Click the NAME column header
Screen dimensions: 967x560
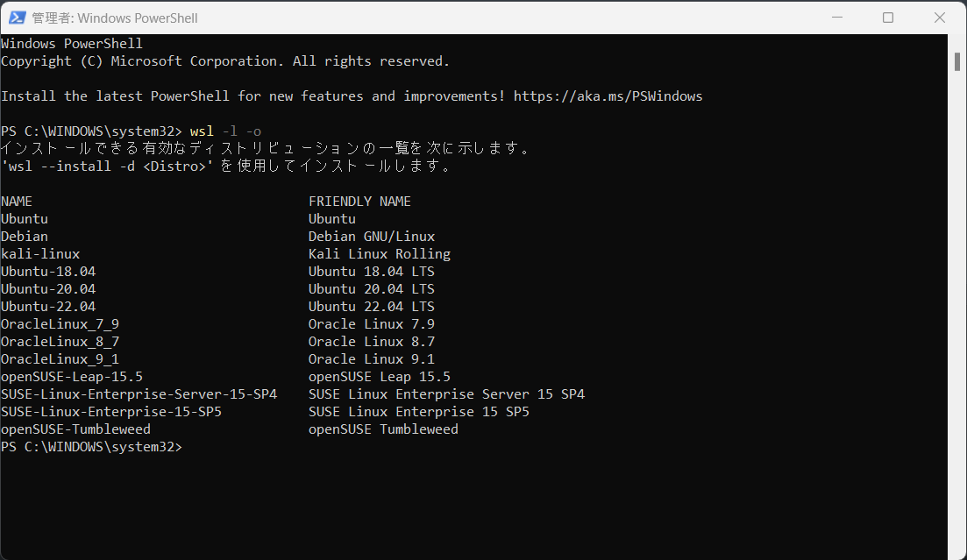[x=16, y=201]
